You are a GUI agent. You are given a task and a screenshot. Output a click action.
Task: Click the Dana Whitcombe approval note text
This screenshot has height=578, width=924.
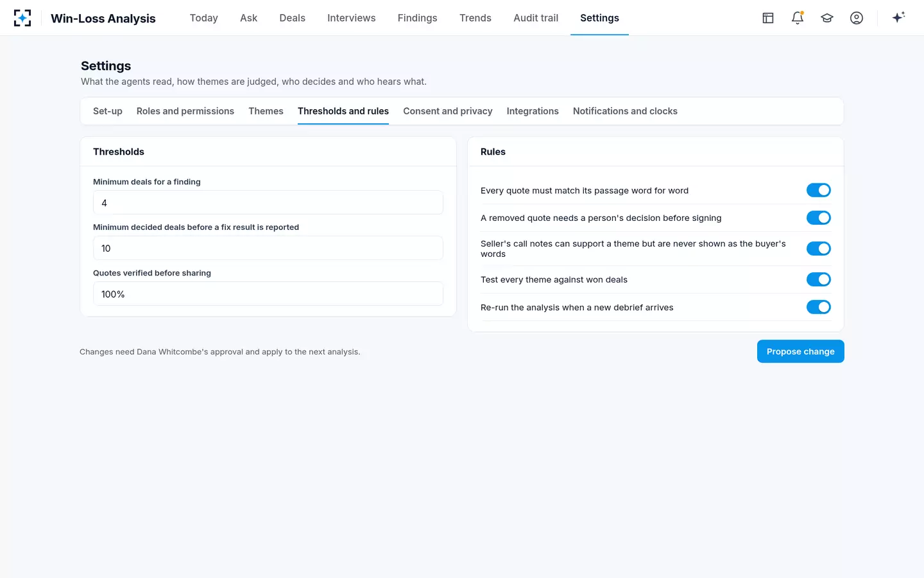(220, 352)
